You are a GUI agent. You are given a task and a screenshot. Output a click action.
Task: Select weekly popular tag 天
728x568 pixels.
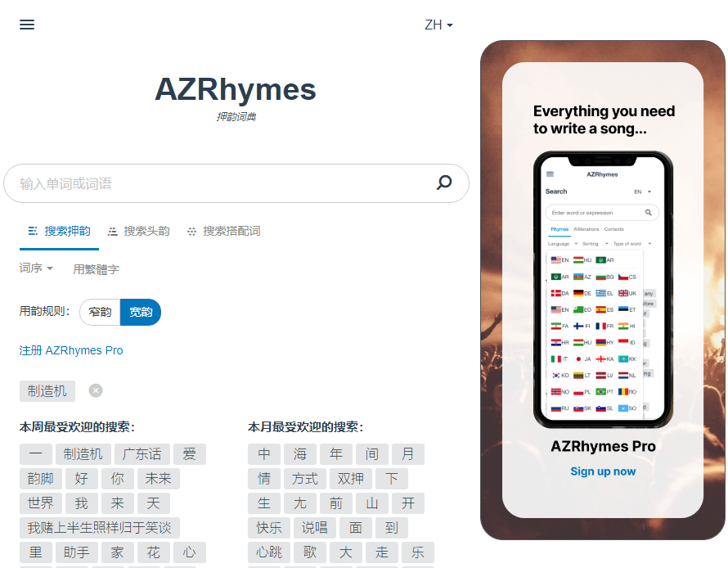(154, 503)
